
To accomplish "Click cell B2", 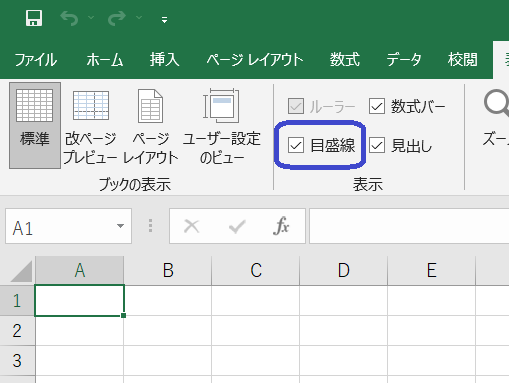I will click(168, 331).
